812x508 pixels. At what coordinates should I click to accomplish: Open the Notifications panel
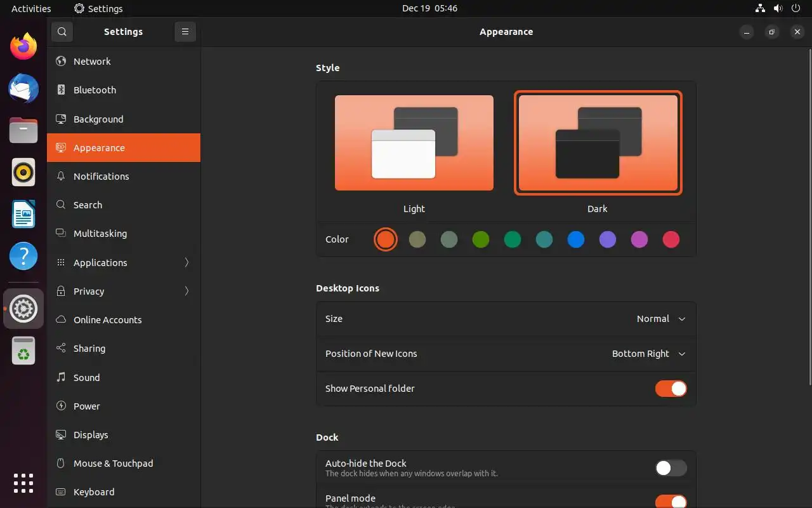124,176
